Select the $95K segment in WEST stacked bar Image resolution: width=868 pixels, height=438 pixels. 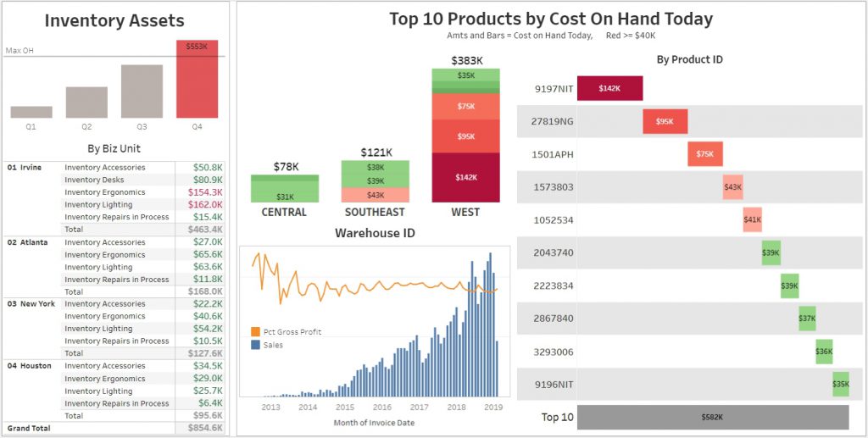tap(466, 136)
